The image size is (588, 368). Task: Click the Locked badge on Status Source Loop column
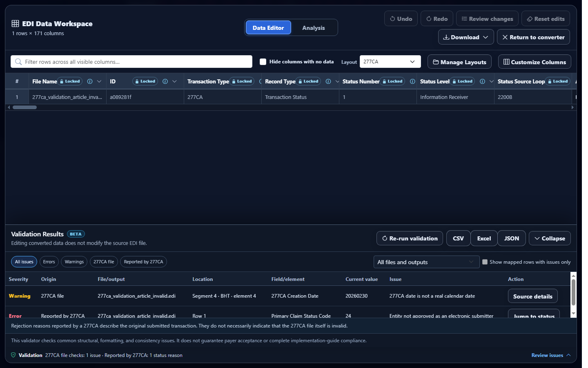558,81
